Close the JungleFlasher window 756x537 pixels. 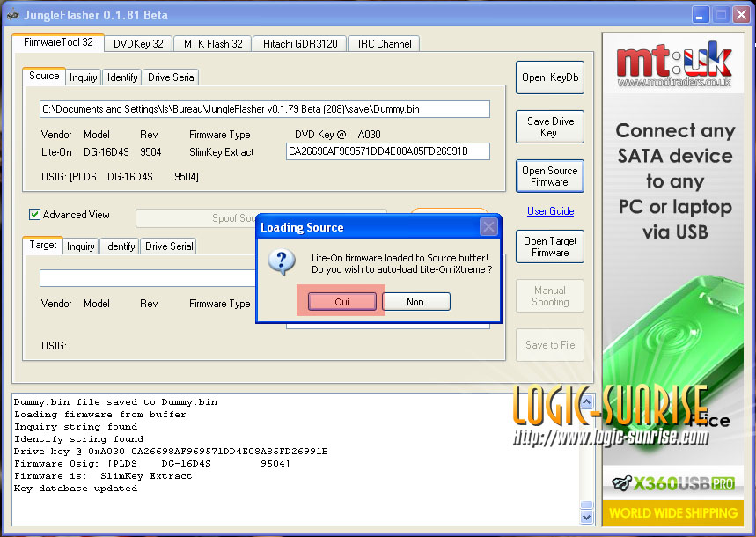pyautogui.click(x=741, y=15)
